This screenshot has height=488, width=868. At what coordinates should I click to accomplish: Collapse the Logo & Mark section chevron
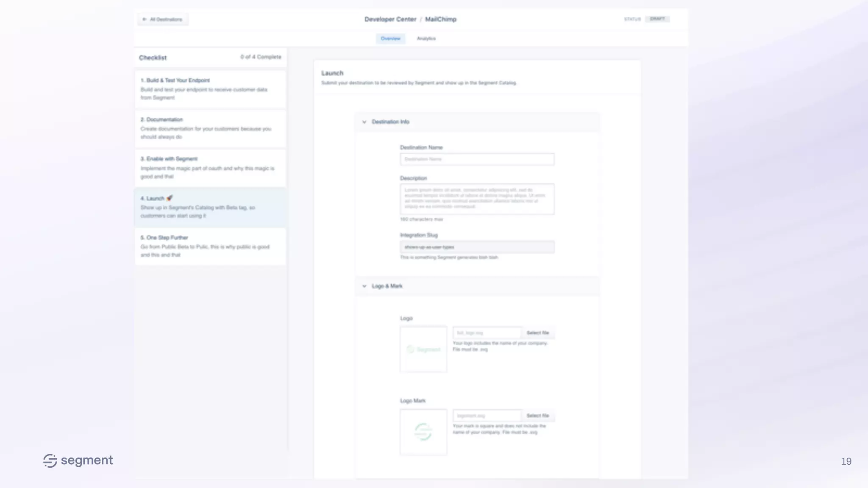click(364, 286)
